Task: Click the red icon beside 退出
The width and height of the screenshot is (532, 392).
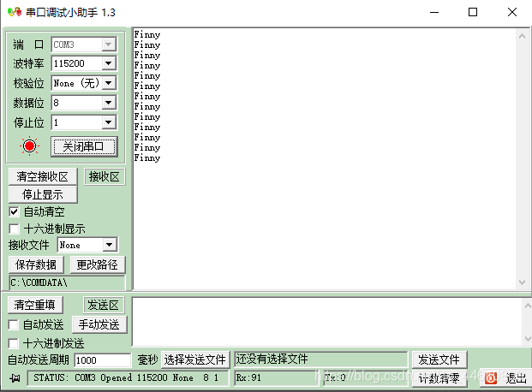Action: pos(491,378)
